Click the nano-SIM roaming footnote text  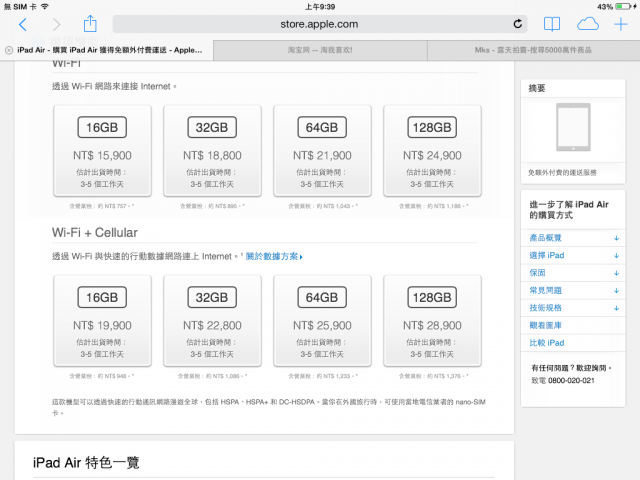click(269, 407)
